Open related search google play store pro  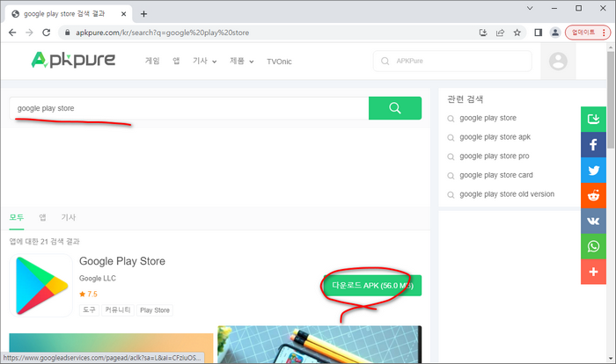(495, 156)
